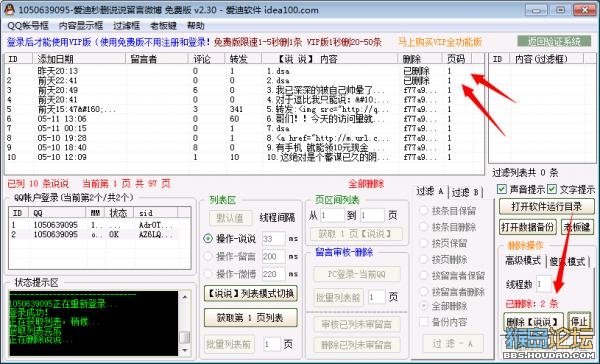Select the 操作-说说 radio button
The height and width of the screenshot is (364, 600).
click(x=208, y=238)
